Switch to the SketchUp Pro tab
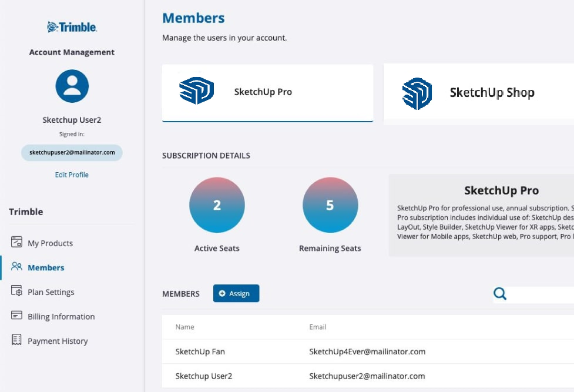This screenshot has width=574, height=392. click(x=267, y=93)
